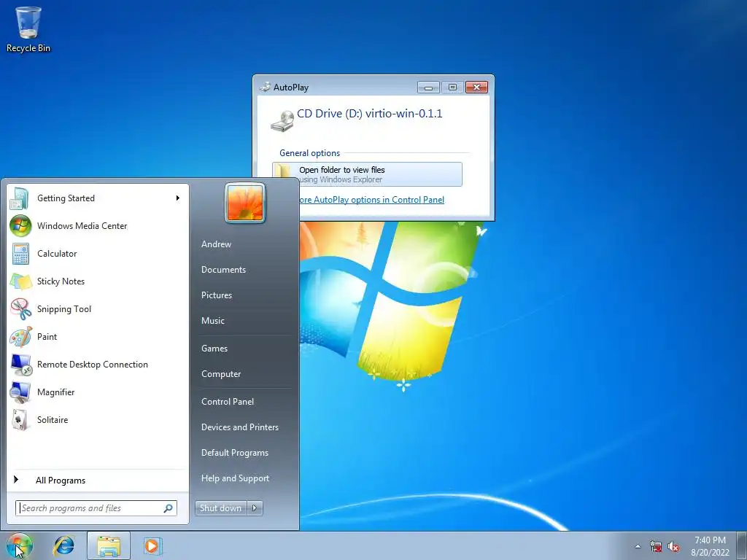
Task: Click the Shut down button
Action: click(221, 508)
